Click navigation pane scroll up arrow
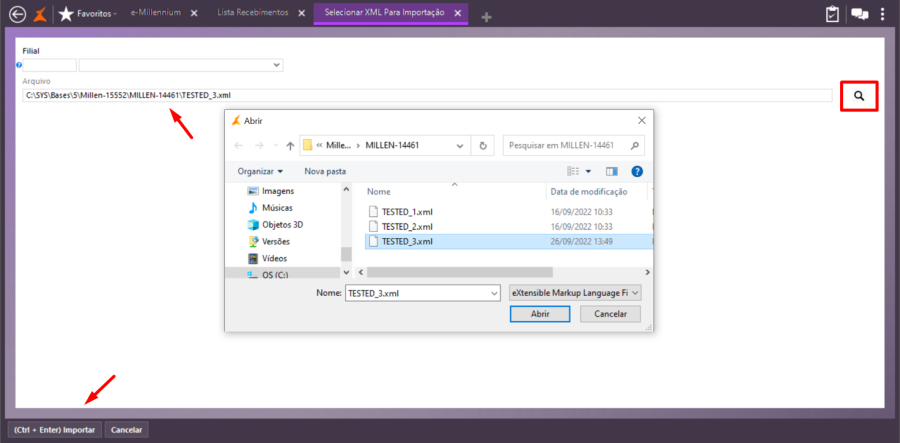Viewport: 900px width, 443px height. coord(346,189)
